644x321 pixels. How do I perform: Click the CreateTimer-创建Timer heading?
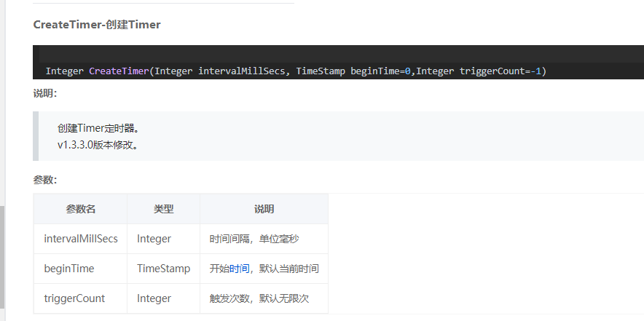(x=96, y=25)
